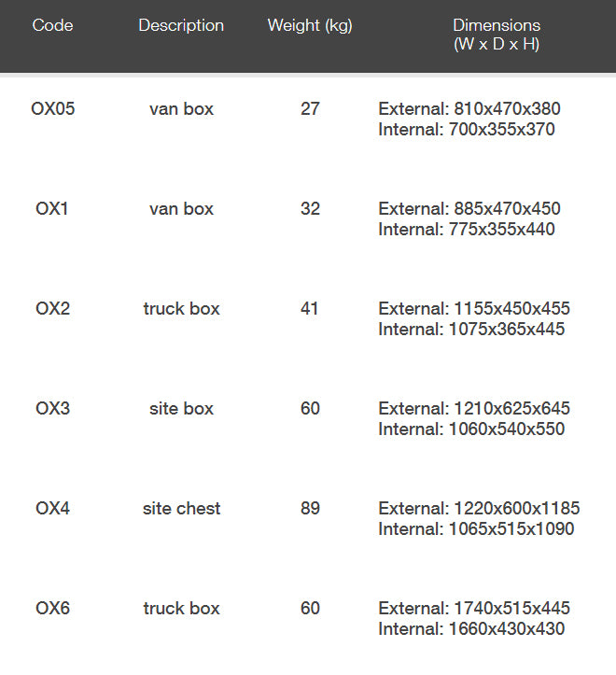Click External 1220x600x1185 dimensions text

click(479, 509)
